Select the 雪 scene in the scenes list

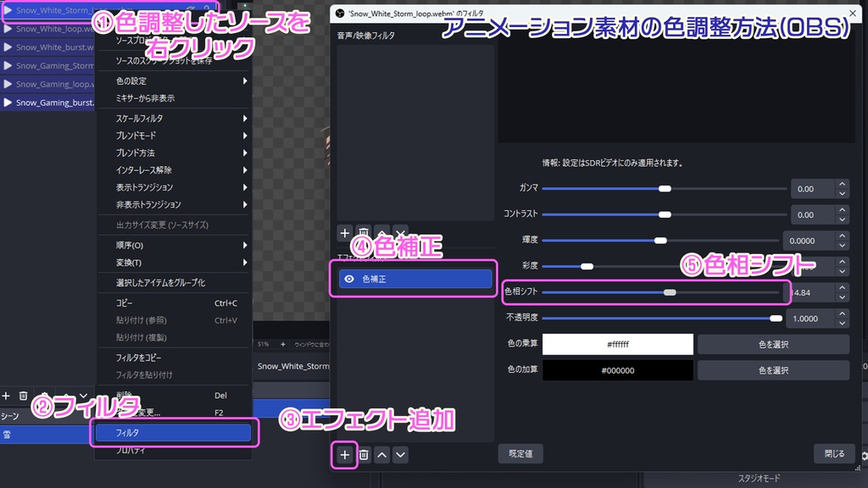[x=45, y=435]
